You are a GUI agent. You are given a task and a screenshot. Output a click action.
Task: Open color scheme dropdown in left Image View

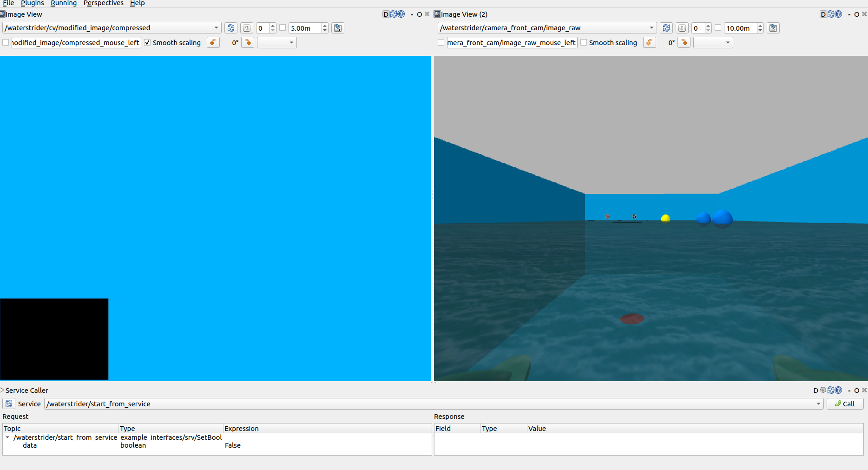[x=277, y=42]
